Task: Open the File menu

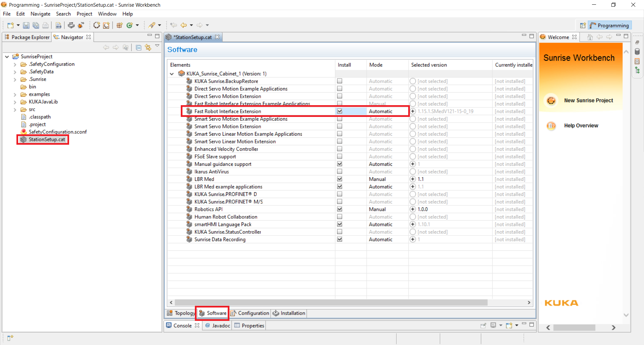Action: [x=7, y=14]
